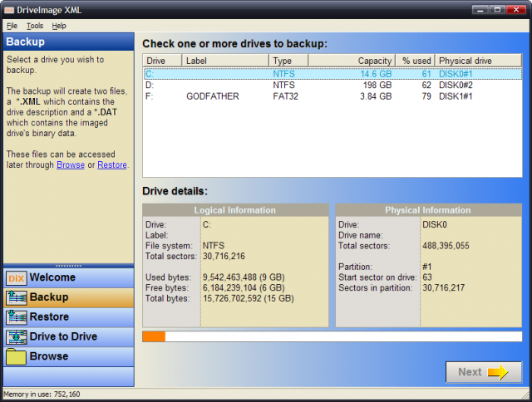The width and height of the screenshot is (532, 402).
Task: Click the sidebar splitter grip dots
Action: tap(68, 266)
